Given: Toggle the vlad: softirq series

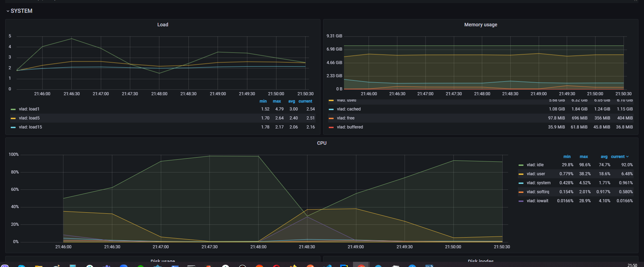Looking at the screenshot, I should 538,192.
